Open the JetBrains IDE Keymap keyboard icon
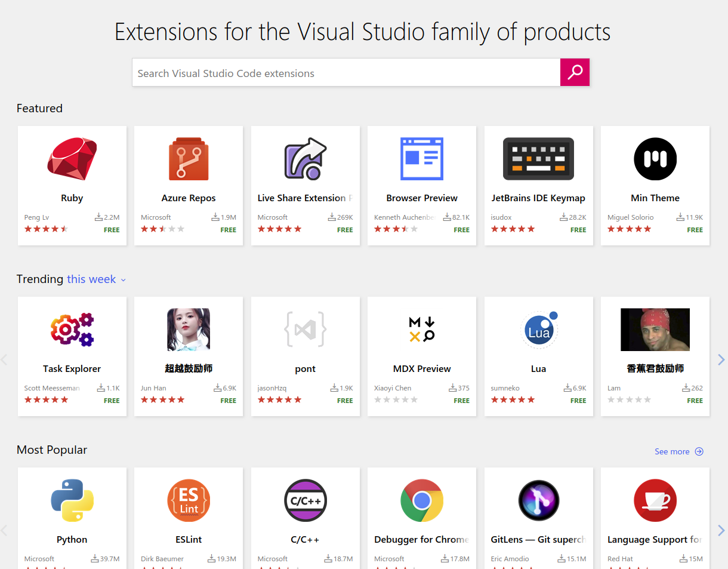The height and width of the screenshot is (569, 728). (x=538, y=159)
